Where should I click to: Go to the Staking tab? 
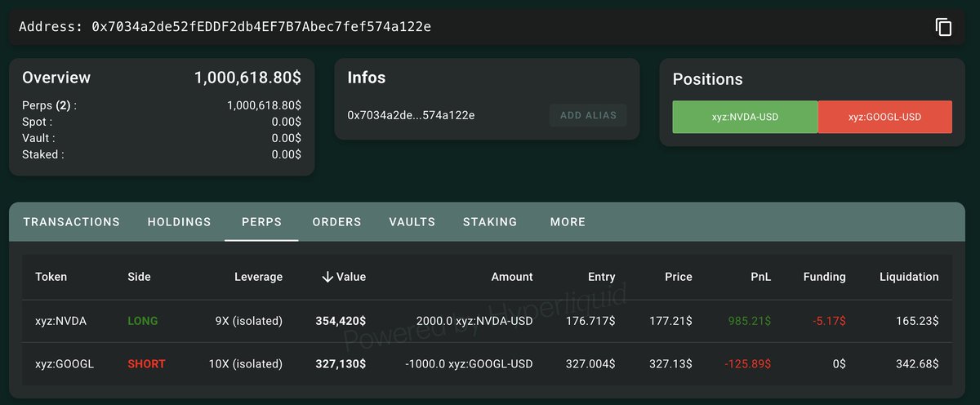click(490, 222)
